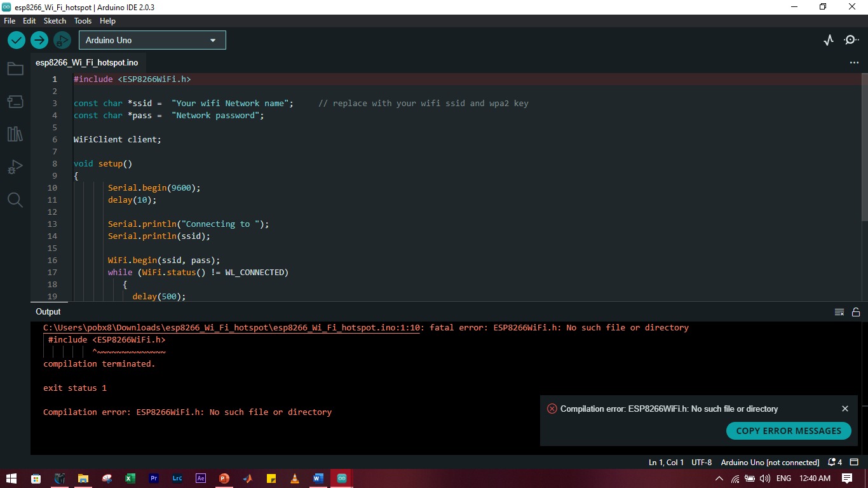Click the Arduino IDE taskbar icon
The height and width of the screenshot is (488, 868).
click(x=342, y=478)
